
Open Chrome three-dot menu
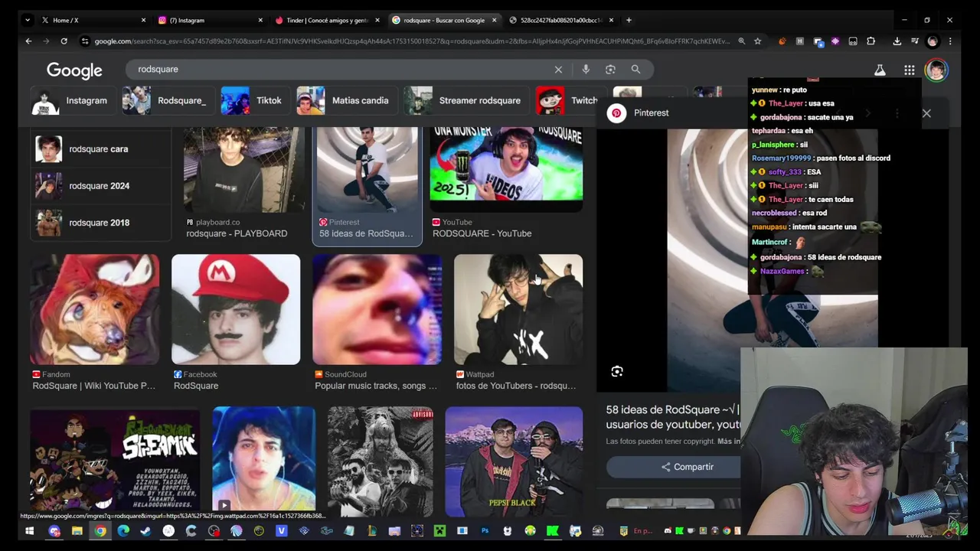click(950, 41)
